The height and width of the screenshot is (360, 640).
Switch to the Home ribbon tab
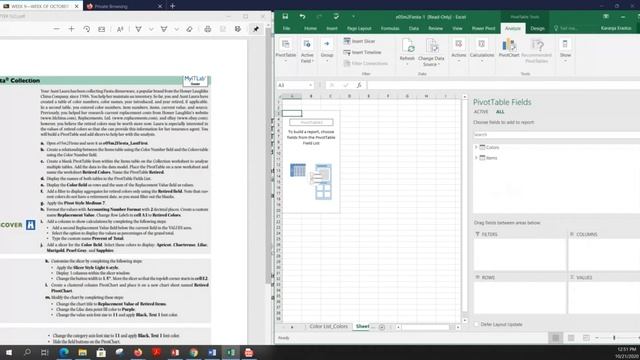[310, 28]
